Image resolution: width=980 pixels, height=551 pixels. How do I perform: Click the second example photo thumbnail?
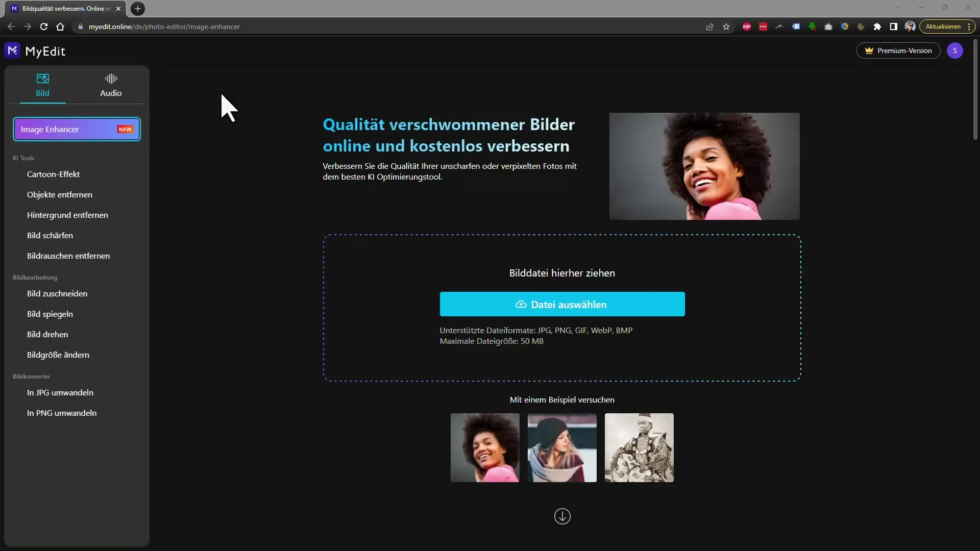[562, 447]
